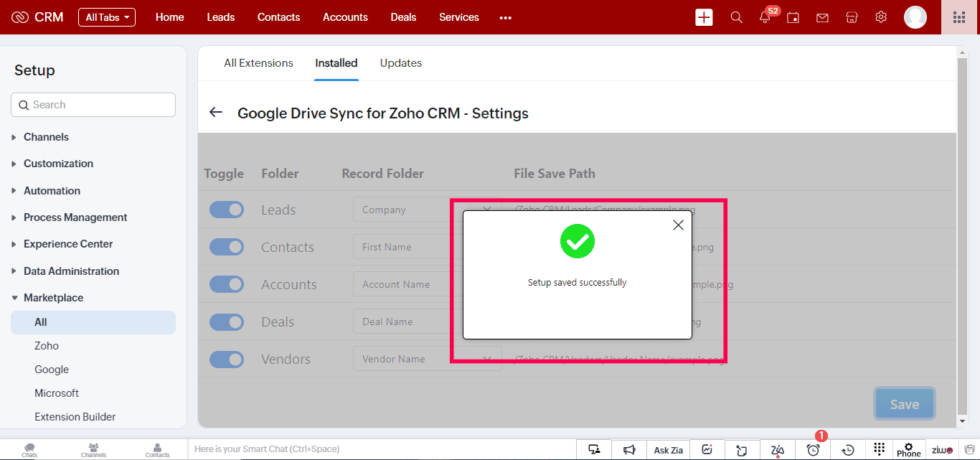The height and width of the screenshot is (460, 980).
Task: Select Microsoft under Marketplace
Action: (x=57, y=393)
